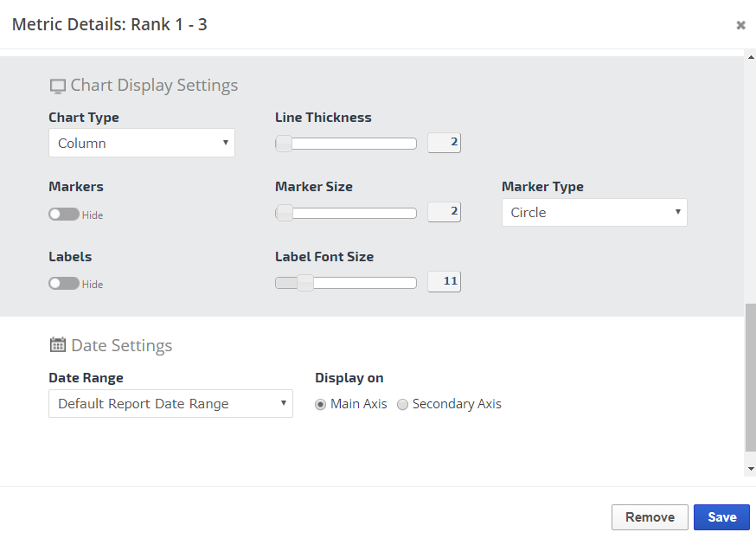Screen dimensions: 756x545
Task: Click the Line Thickness slider handle
Action: (x=284, y=144)
